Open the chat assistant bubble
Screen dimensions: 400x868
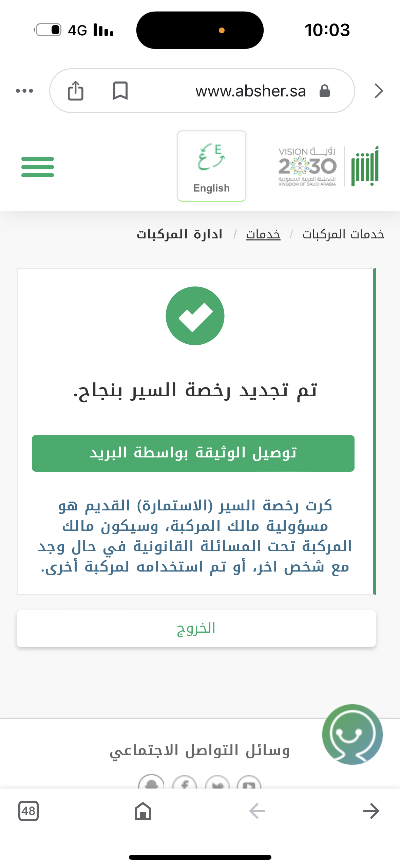point(352,734)
